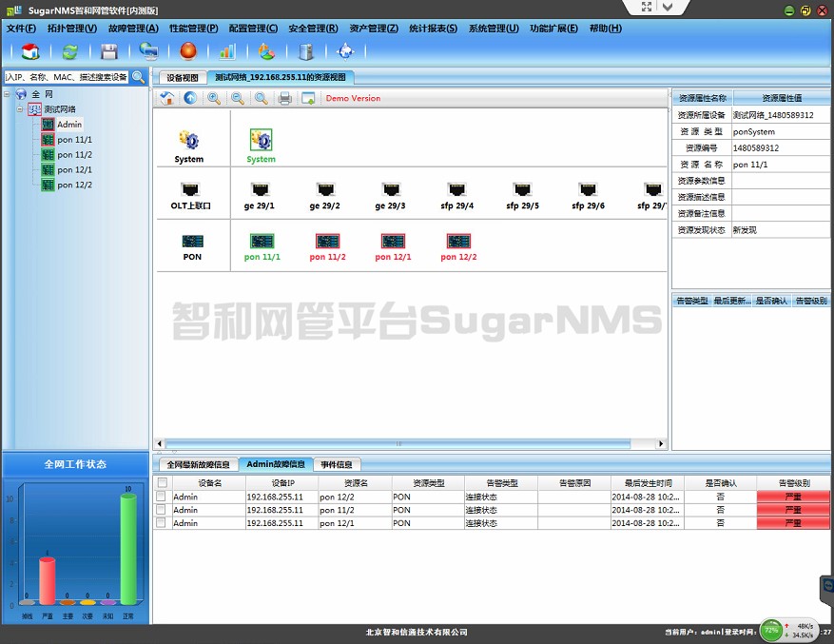Click the gray server tower icon
Screen dimensions: 834x644
coord(306,51)
